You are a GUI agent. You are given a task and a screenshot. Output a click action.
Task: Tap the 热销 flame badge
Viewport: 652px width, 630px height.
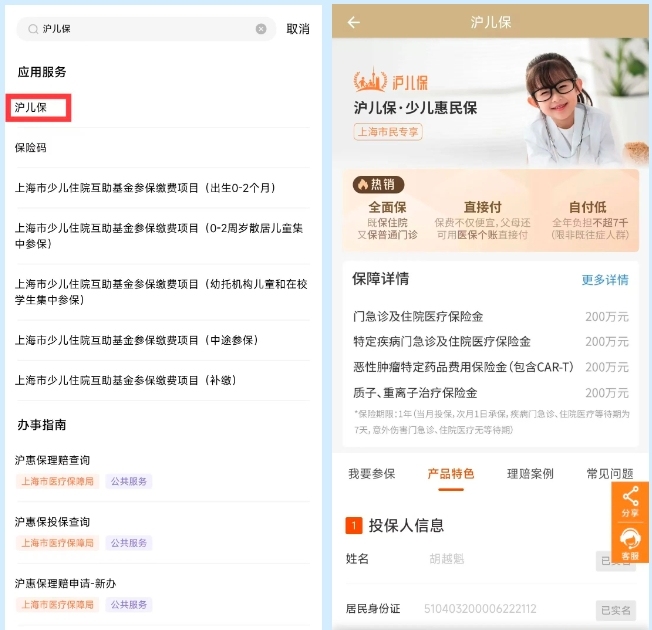(379, 184)
